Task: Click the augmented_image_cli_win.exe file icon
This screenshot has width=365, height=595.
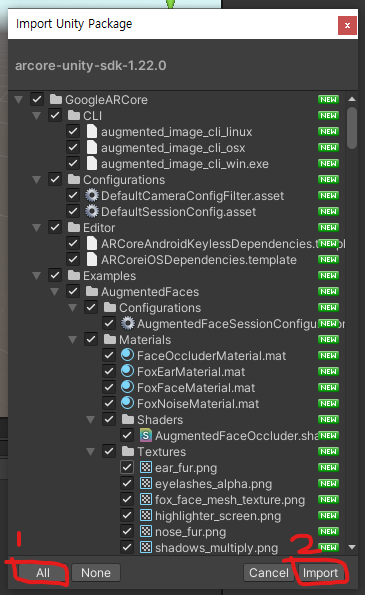Action: tap(91, 164)
